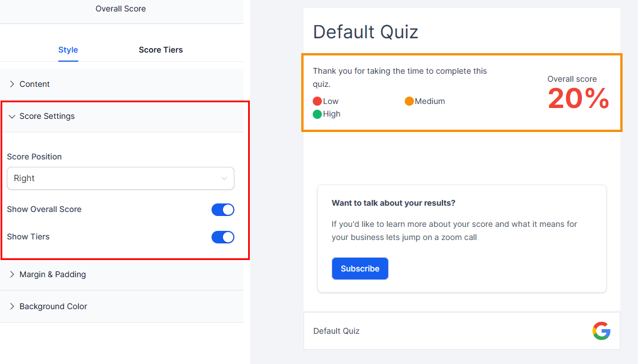Click the orange Medium tier dot
Image resolution: width=638 pixels, height=364 pixels.
(409, 101)
